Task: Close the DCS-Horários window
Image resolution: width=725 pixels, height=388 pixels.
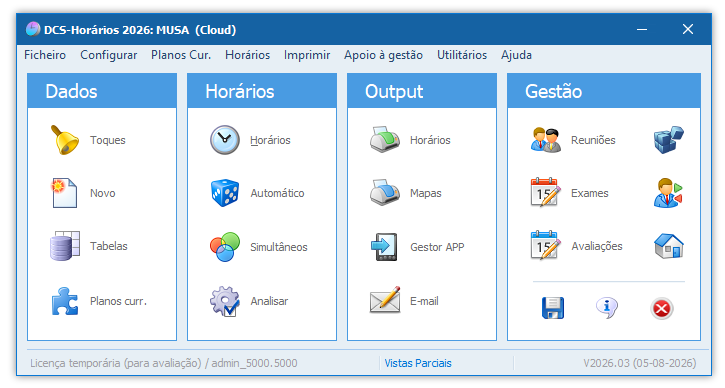Action: 688,29
